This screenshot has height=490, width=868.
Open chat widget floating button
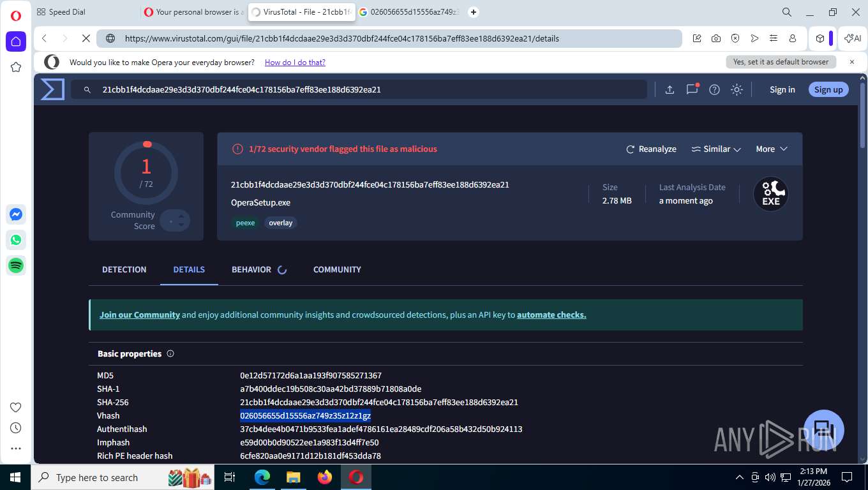coord(824,430)
